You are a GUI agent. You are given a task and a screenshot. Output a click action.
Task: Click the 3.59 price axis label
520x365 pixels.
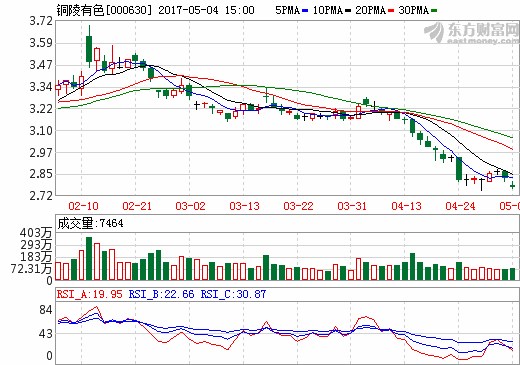[41, 43]
